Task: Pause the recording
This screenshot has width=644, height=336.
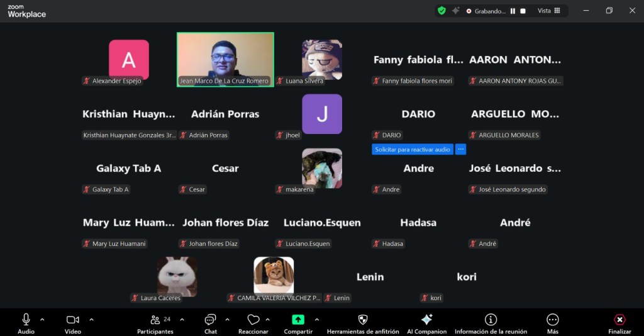Action: (x=513, y=11)
